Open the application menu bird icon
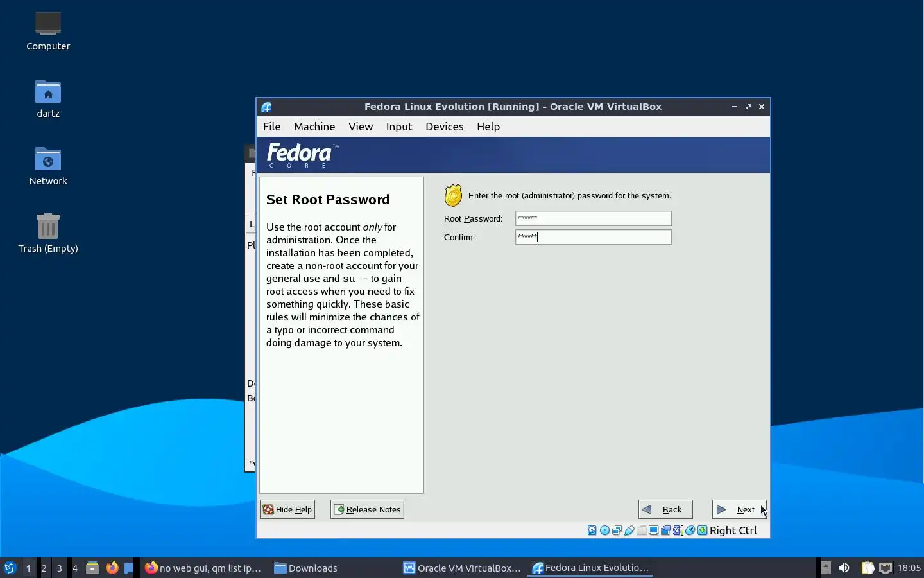924x578 pixels. coord(10,568)
